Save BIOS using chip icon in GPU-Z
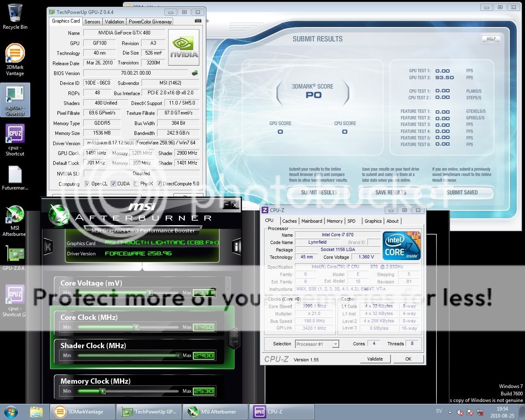Viewport: 525px width, 420px height. click(x=195, y=73)
